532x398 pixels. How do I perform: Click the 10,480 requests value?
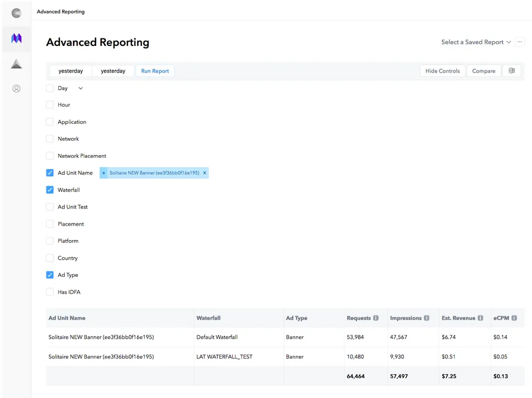click(355, 356)
